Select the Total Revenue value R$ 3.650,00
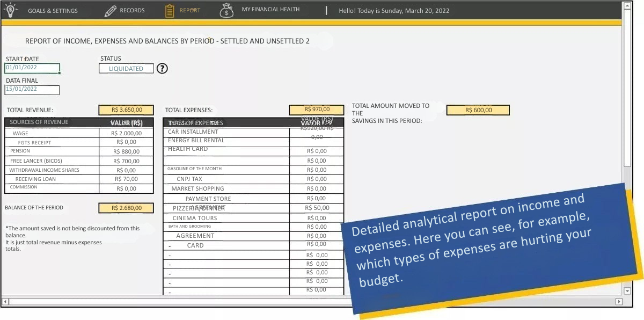Screen dimensions: 644x320 coord(126,110)
